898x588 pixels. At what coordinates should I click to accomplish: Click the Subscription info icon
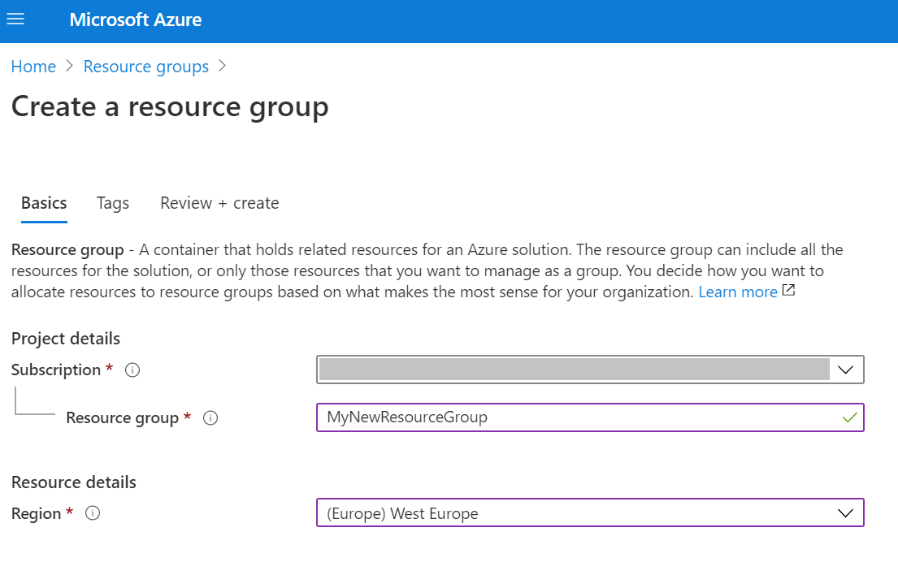[132, 370]
